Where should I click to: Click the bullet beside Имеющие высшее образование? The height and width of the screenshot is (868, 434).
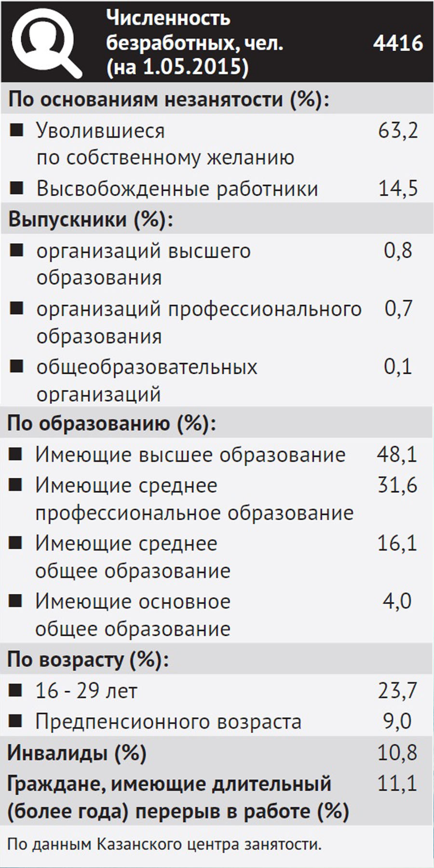tap(16, 454)
